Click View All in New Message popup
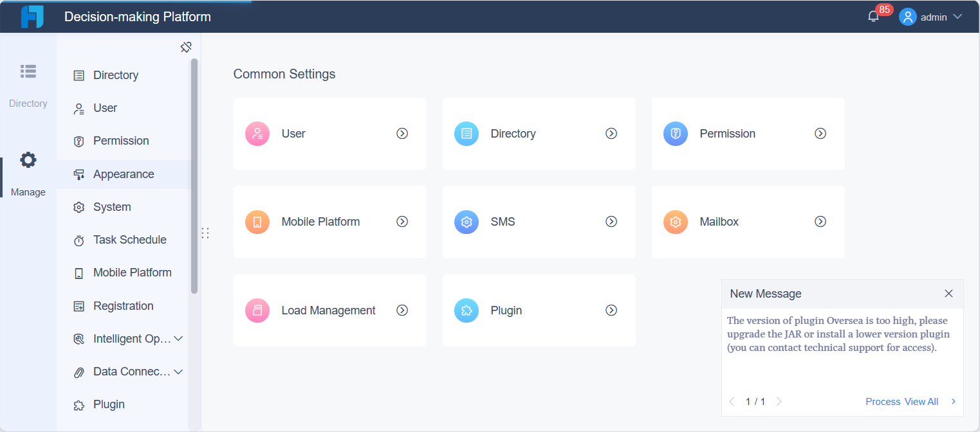980x432 pixels. pyautogui.click(x=921, y=402)
